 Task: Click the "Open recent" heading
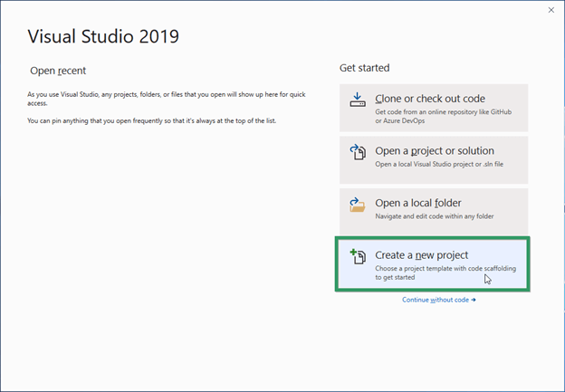56,70
